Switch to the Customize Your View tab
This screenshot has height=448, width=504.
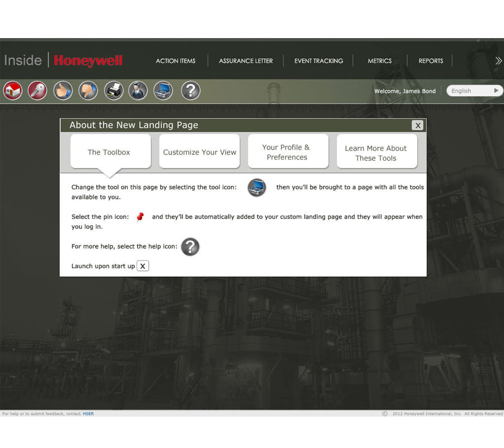tap(199, 152)
